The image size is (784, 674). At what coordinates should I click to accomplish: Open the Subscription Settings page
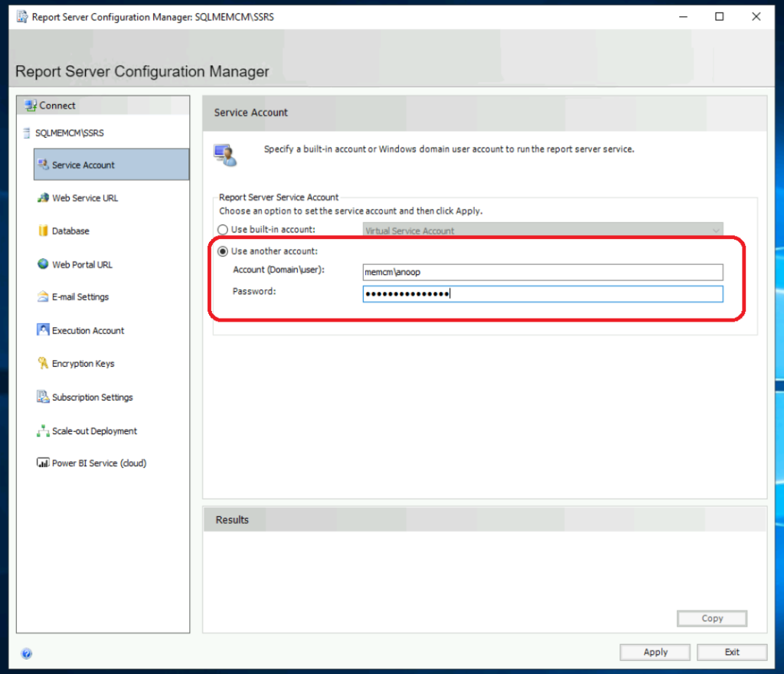pyautogui.click(x=93, y=397)
